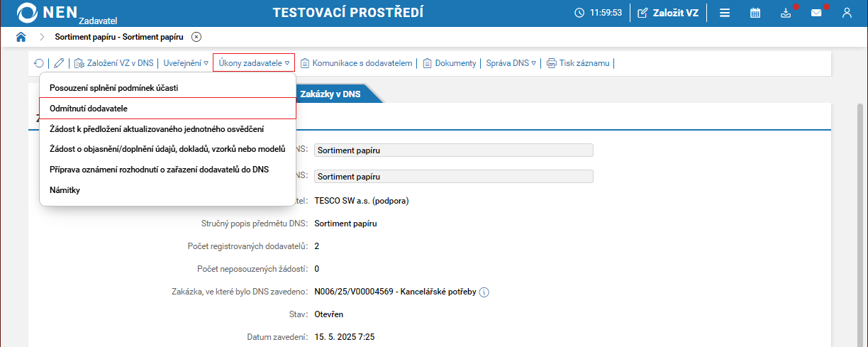This screenshot has height=347, width=868.
Task: Click the pencil edit icon
Action: [x=59, y=63]
